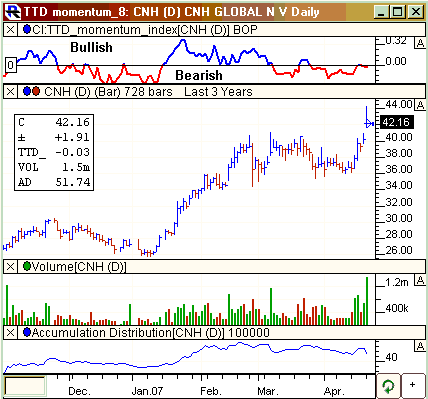Click the Mar. label on the date axis

(268, 391)
